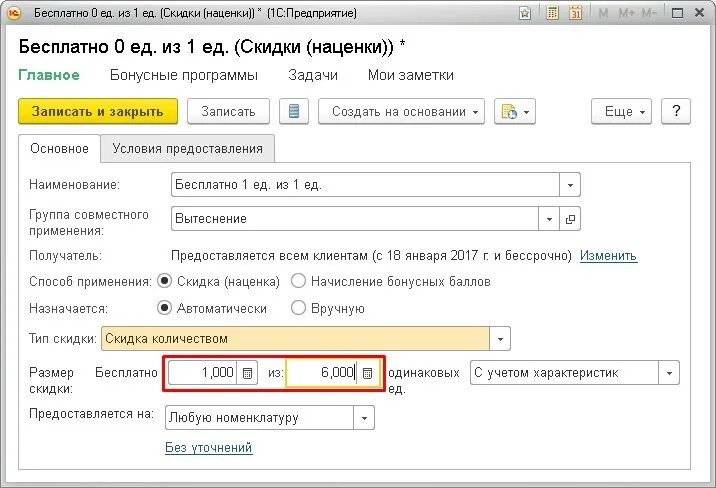Open calculator for the 6,000 quantity field
Screen dimensions: 716x488
click(368, 373)
